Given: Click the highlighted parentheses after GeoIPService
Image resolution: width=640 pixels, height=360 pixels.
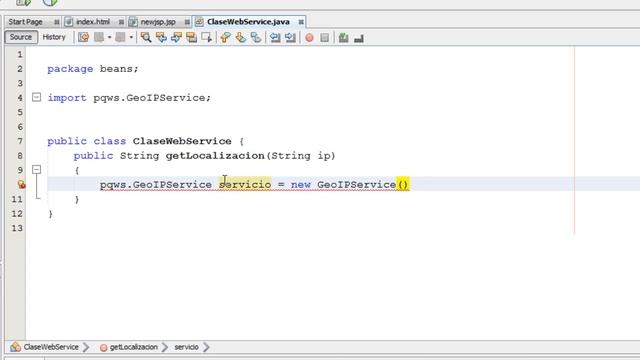Looking at the screenshot, I should click(403, 184).
